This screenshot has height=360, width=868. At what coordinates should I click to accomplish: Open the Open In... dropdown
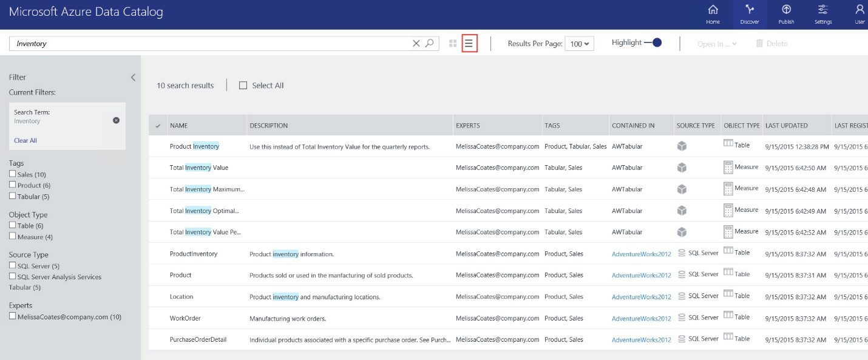[x=717, y=44]
